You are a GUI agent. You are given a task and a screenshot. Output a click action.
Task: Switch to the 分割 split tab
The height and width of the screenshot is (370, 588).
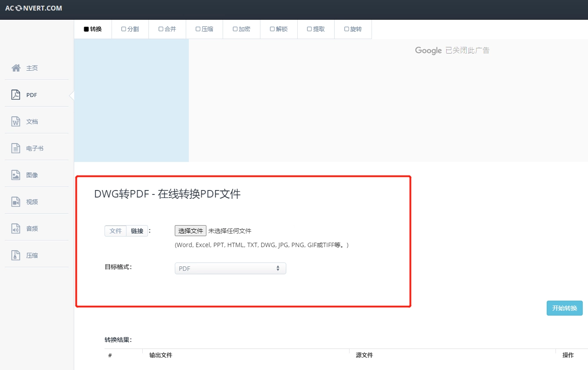click(x=130, y=29)
